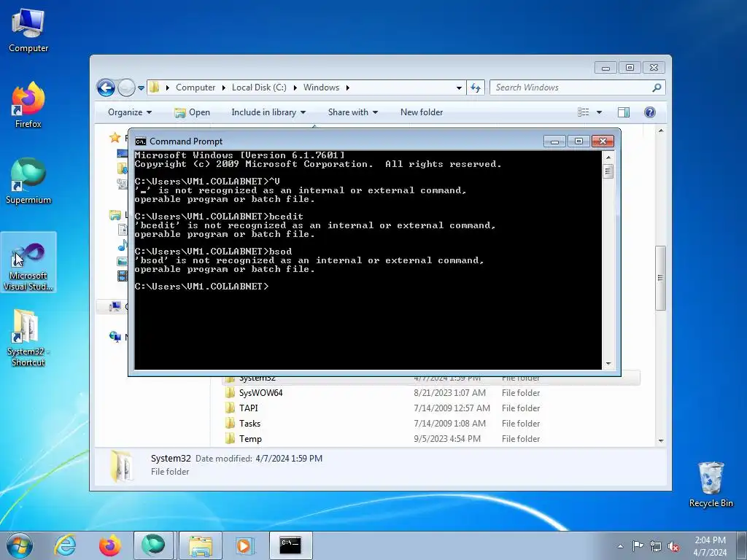Open the network tray icon
Image resolution: width=747 pixels, height=560 pixels.
click(656, 546)
